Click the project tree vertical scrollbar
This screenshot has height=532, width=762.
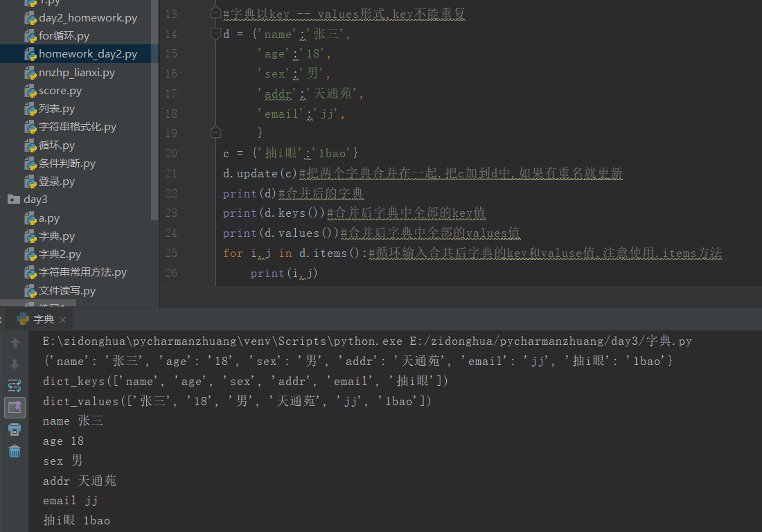pyautogui.click(x=154, y=110)
